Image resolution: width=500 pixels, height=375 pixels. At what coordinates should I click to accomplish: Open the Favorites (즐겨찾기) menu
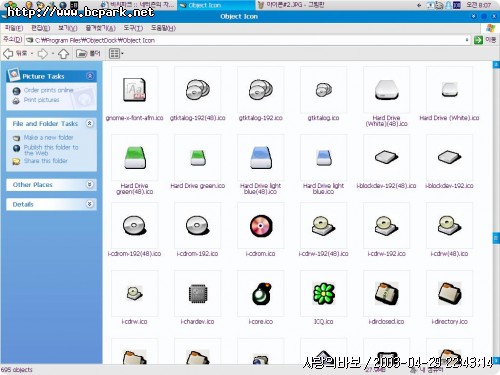[101, 28]
